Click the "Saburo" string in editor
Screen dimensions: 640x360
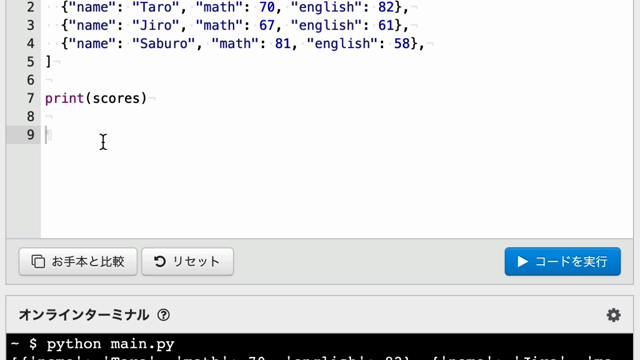[x=164, y=44]
